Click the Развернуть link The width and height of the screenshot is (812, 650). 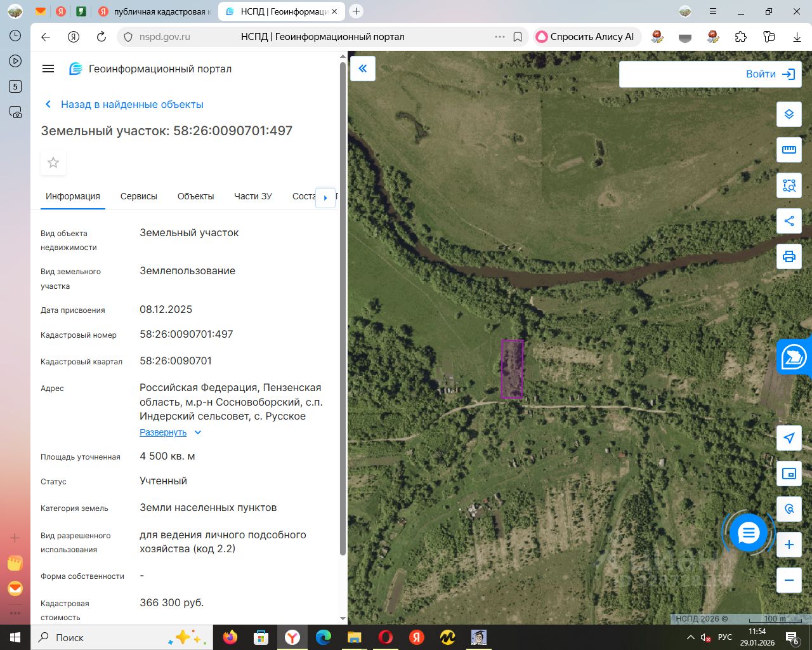pos(163,432)
